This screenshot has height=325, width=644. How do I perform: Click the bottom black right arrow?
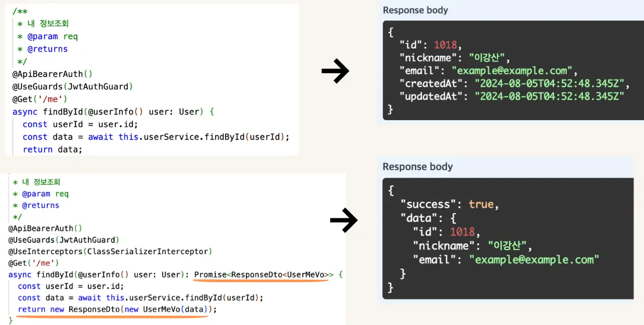tap(344, 220)
